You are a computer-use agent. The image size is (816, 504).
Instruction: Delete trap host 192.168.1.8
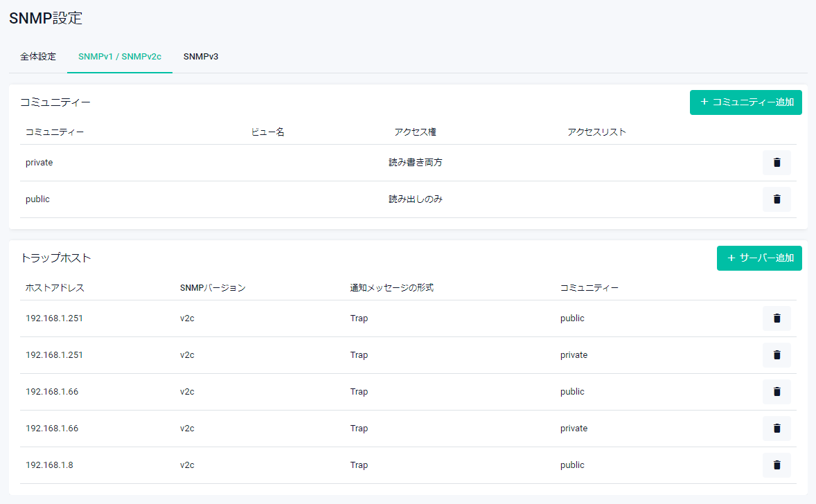(777, 465)
